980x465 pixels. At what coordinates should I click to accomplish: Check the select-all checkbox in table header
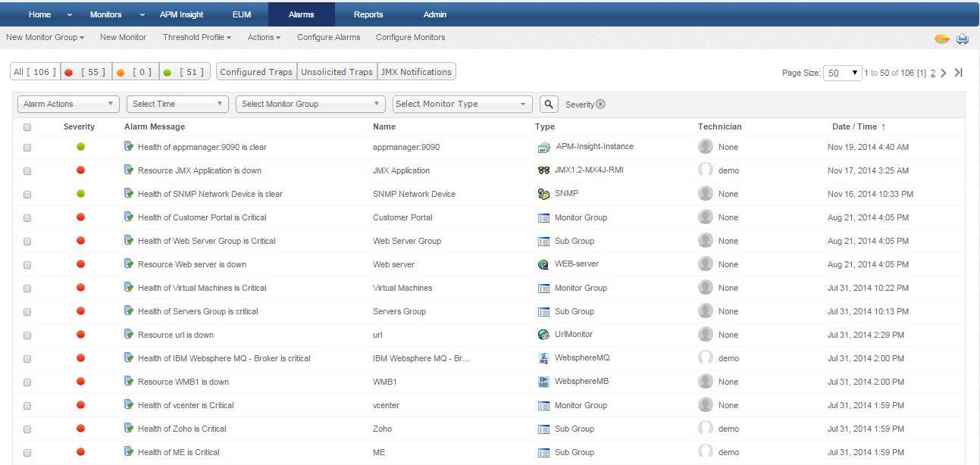coord(27,126)
